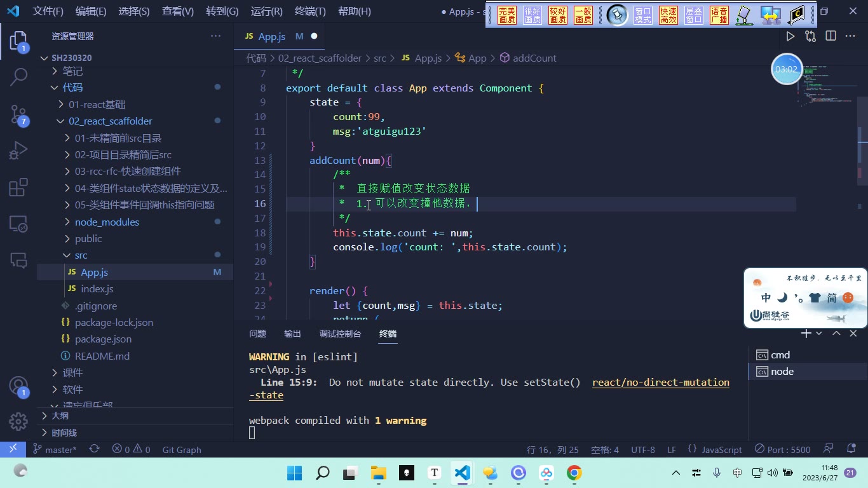Open the Manage gear in the activity bar
The height and width of the screenshot is (488, 868).
point(18,421)
